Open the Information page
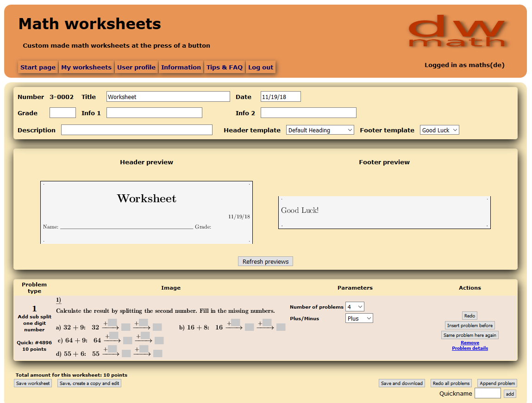The width and height of the screenshot is (532, 403). point(181,67)
